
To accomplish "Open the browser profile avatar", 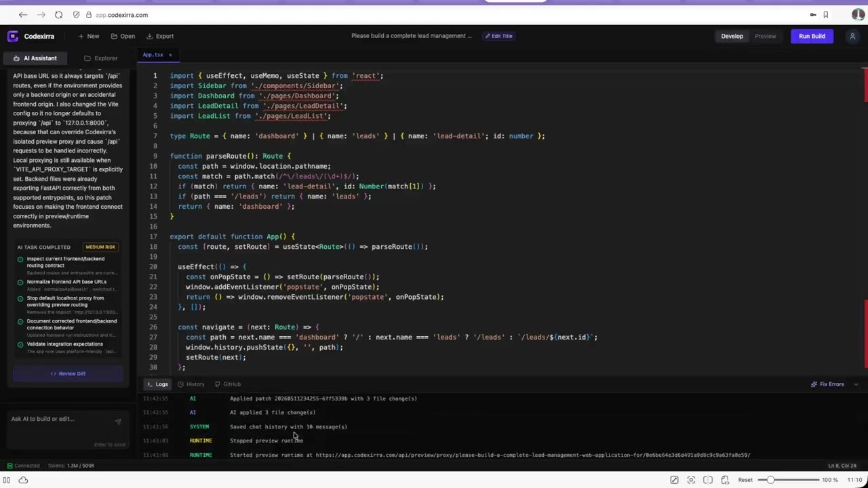I will coord(859,15).
